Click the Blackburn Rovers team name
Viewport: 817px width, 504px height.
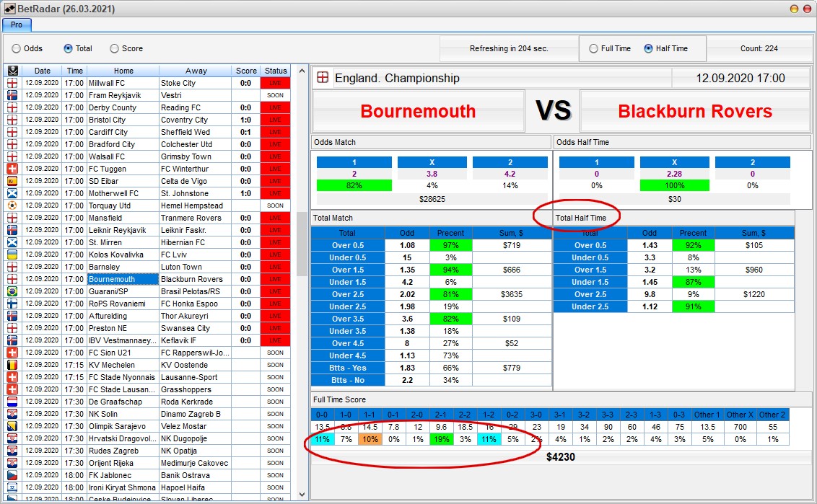[x=695, y=111]
